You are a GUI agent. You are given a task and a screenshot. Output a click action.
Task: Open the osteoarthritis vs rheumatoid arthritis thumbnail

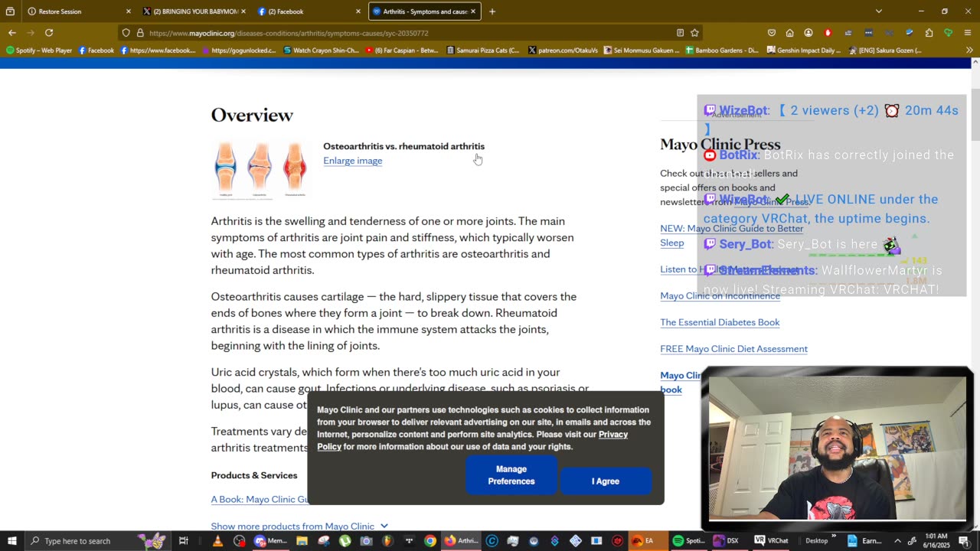260,170
